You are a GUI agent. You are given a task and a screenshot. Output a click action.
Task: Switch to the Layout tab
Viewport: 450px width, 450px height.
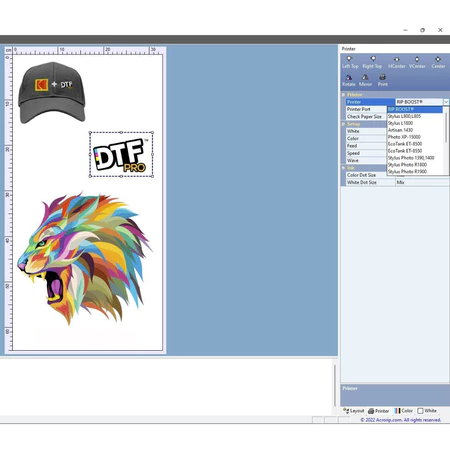pyautogui.click(x=354, y=411)
